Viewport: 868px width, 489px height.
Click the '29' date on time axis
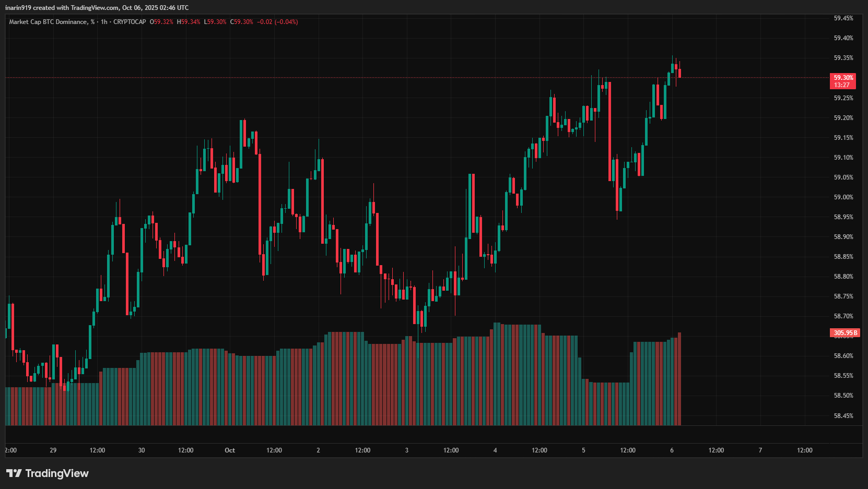(x=53, y=450)
